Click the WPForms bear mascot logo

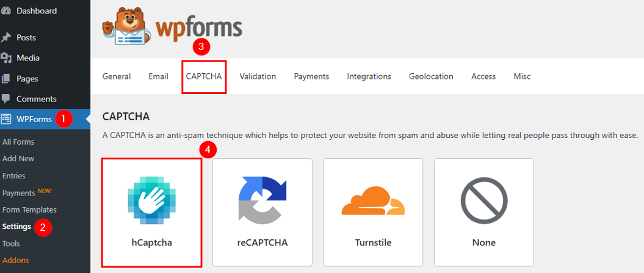click(126, 28)
